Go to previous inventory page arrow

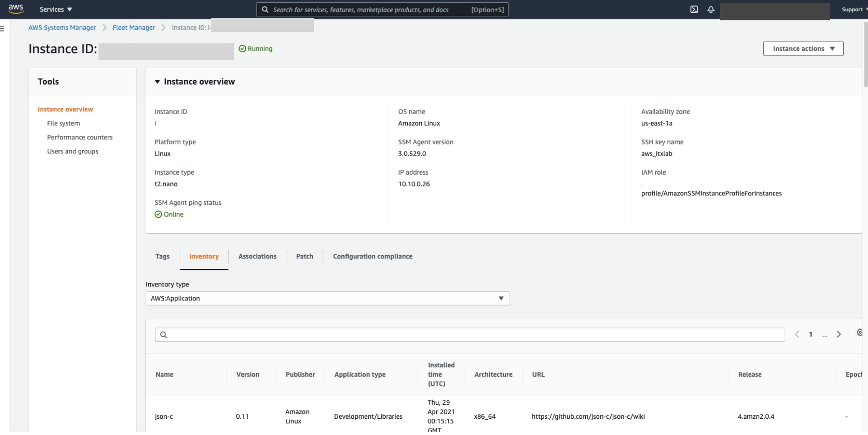[x=797, y=334]
